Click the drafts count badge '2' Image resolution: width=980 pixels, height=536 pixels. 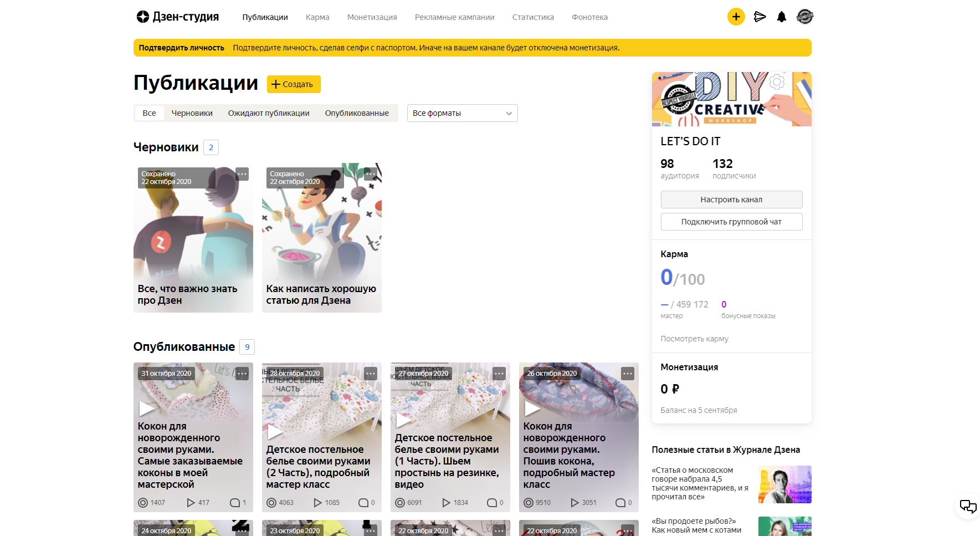[211, 147]
